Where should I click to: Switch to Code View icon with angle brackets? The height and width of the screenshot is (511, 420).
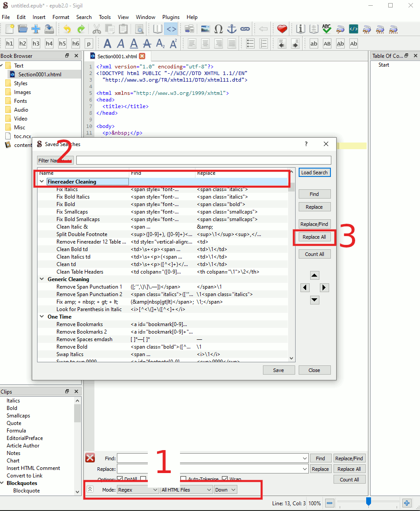(171, 29)
